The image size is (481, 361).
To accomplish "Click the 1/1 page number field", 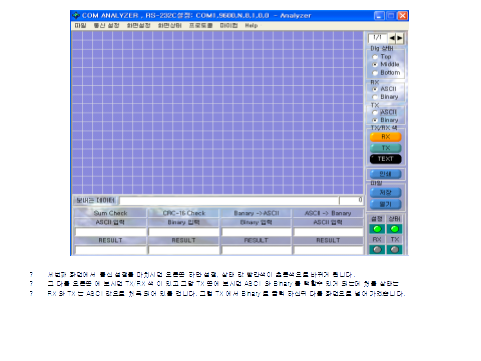I will pos(378,38).
